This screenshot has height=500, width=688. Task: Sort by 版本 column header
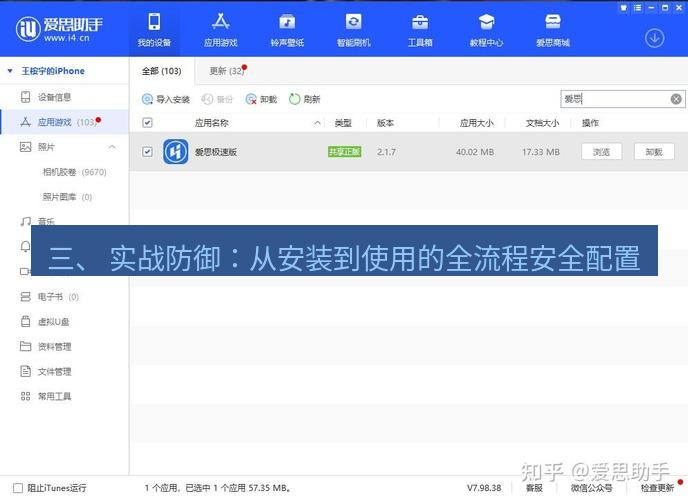(x=385, y=123)
